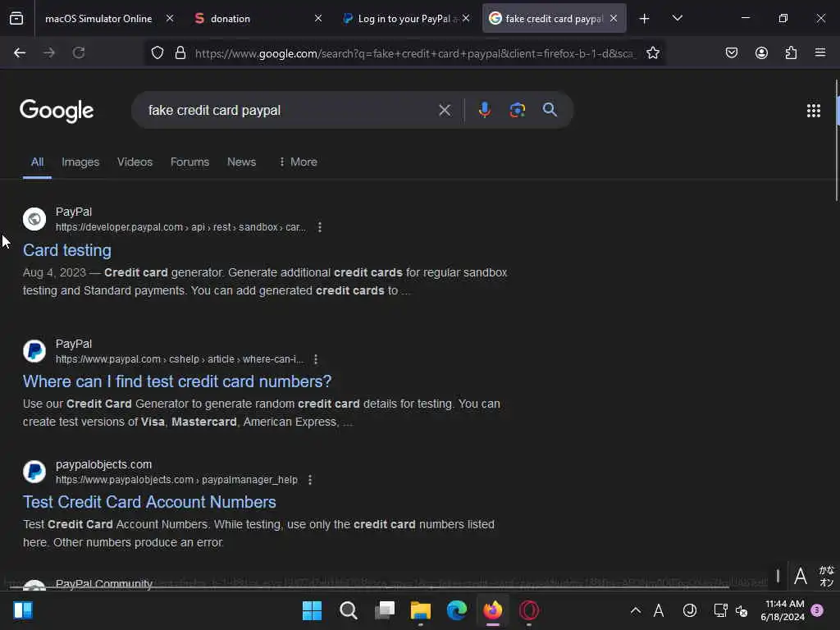Start Google voice search
The width and height of the screenshot is (840, 630).
pos(484,110)
